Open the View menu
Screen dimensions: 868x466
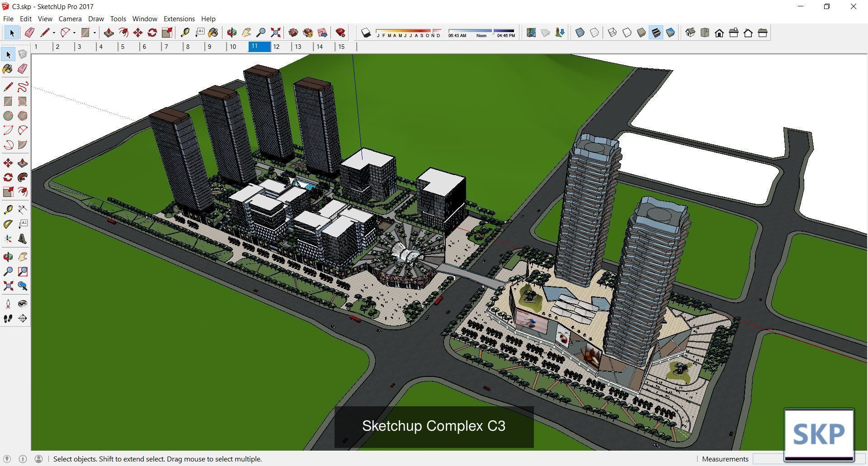45,19
